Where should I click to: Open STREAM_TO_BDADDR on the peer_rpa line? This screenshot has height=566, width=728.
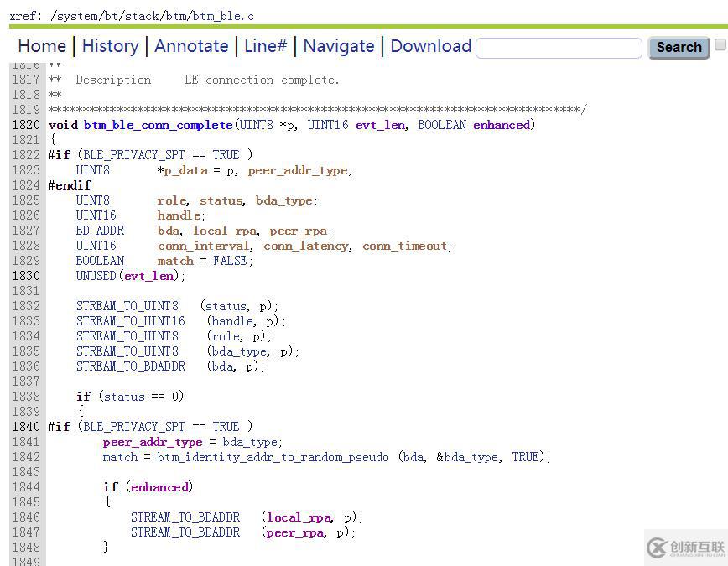point(185,532)
